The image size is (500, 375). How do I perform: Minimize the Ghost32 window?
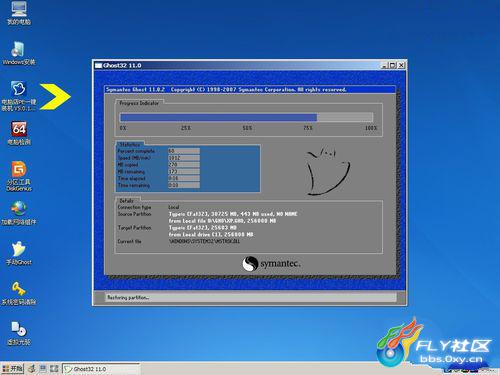385,65
